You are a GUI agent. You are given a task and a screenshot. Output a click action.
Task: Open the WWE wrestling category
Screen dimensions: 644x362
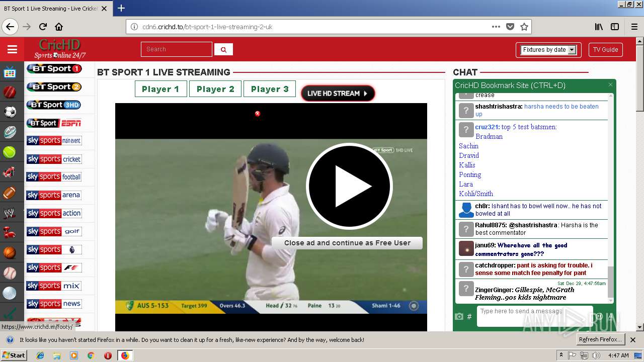(10, 213)
